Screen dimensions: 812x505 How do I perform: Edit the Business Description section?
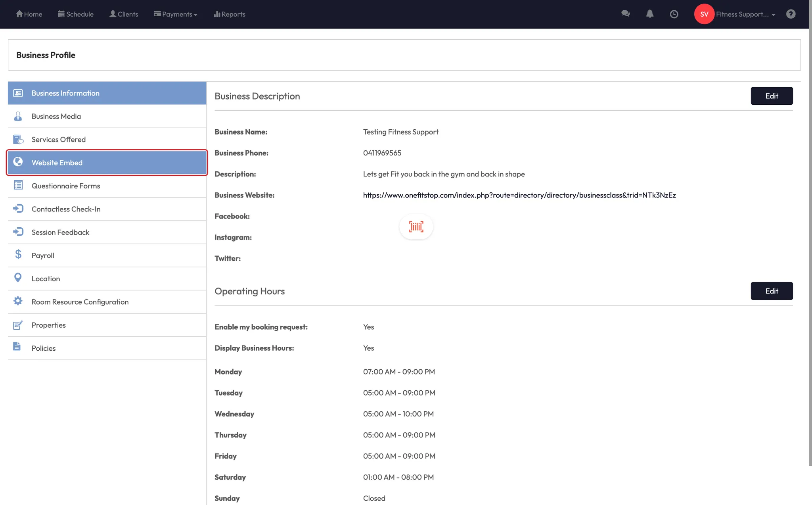coord(771,96)
